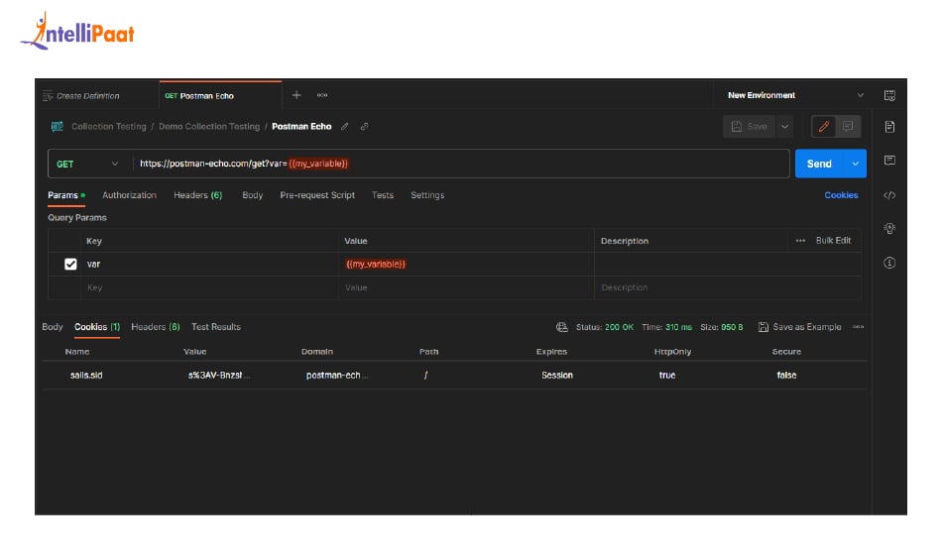
Task: Open the request Settings tab
Action: pos(427,195)
